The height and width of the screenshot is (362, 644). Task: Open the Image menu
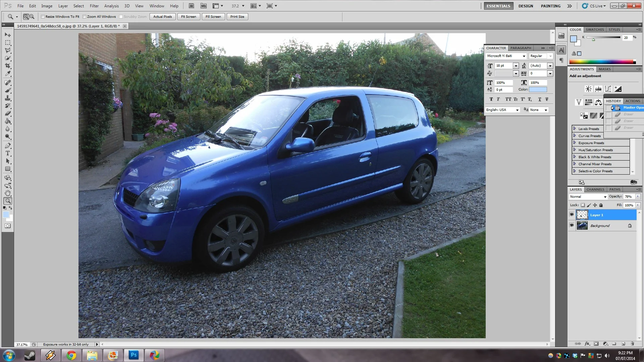coord(47,6)
